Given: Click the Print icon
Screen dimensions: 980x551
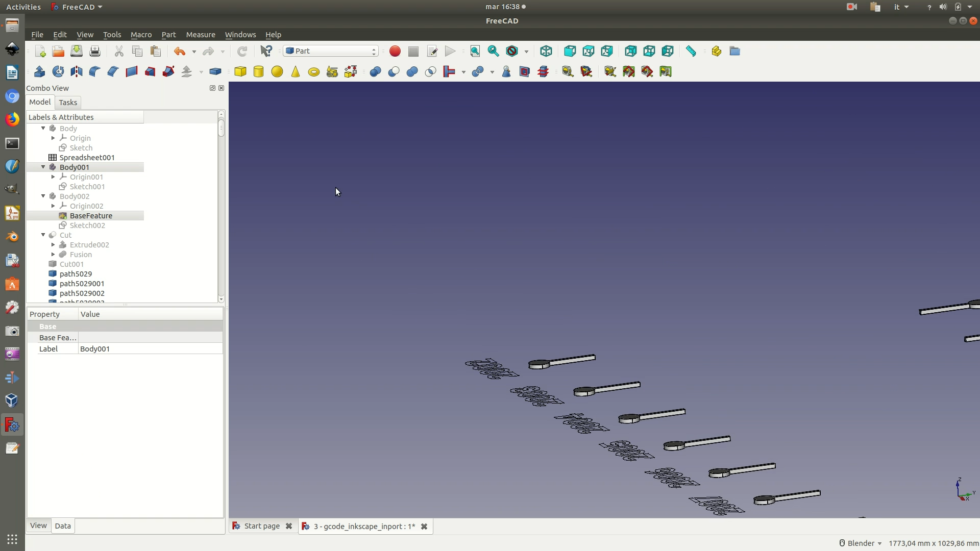Looking at the screenshot, I should point(95,51).
